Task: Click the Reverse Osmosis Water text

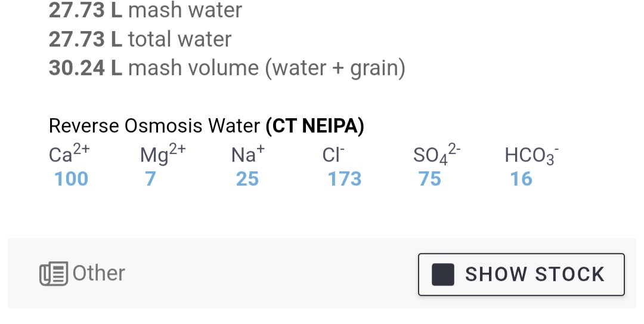Action: (x=154, y=126)
